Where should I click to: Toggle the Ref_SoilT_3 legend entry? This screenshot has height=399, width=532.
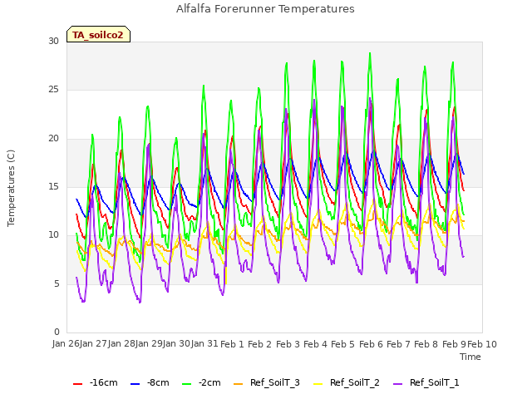[x=267, y=382]
